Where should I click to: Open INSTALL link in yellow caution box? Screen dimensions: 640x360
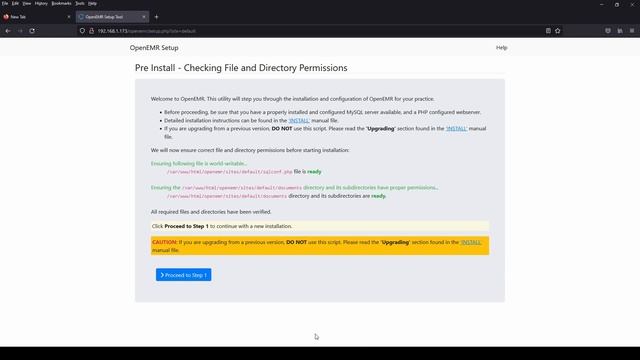tap(471, 242)
